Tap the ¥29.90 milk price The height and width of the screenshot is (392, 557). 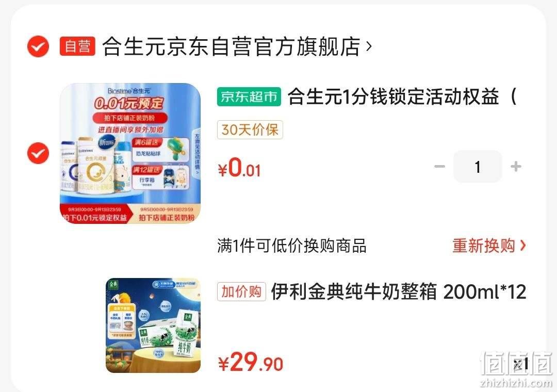pyautogui.click(x=251, y=362)
